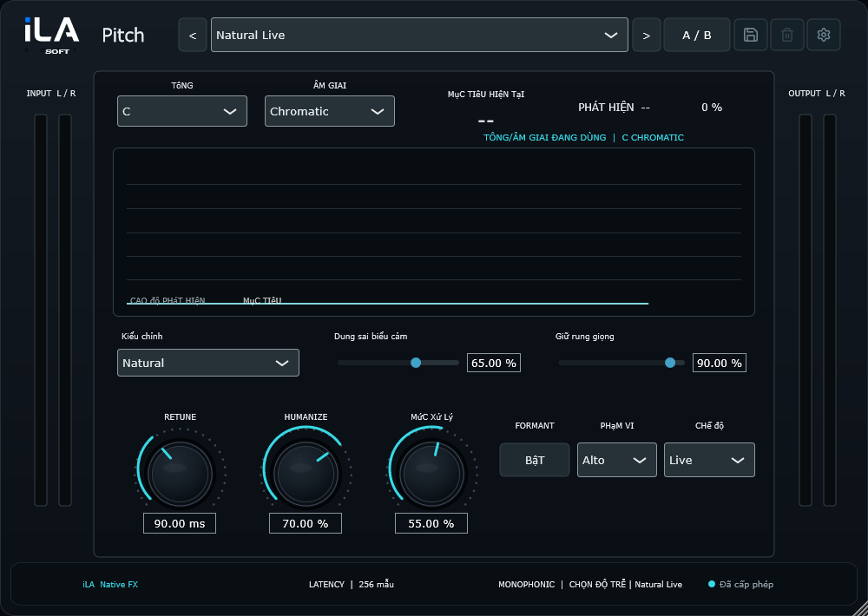Go to previous preset with < button

(193, 35)
